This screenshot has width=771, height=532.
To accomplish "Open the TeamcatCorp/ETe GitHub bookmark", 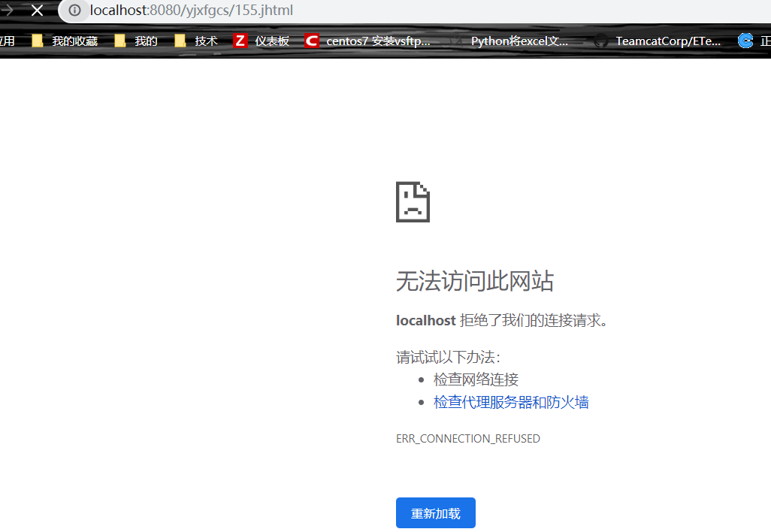I will point(657,41).
